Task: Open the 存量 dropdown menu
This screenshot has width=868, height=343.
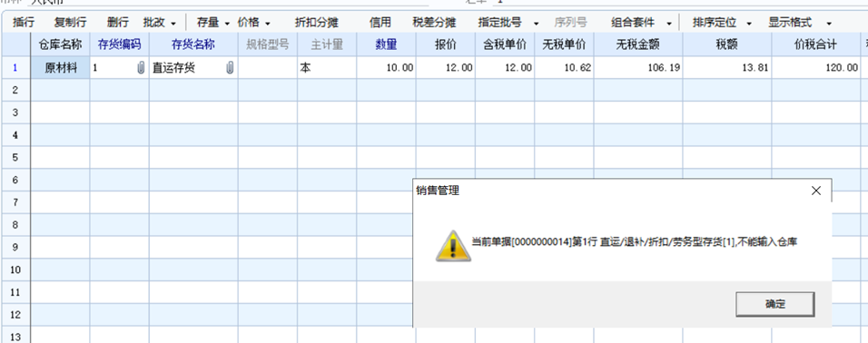Action: tap(227, 24)
